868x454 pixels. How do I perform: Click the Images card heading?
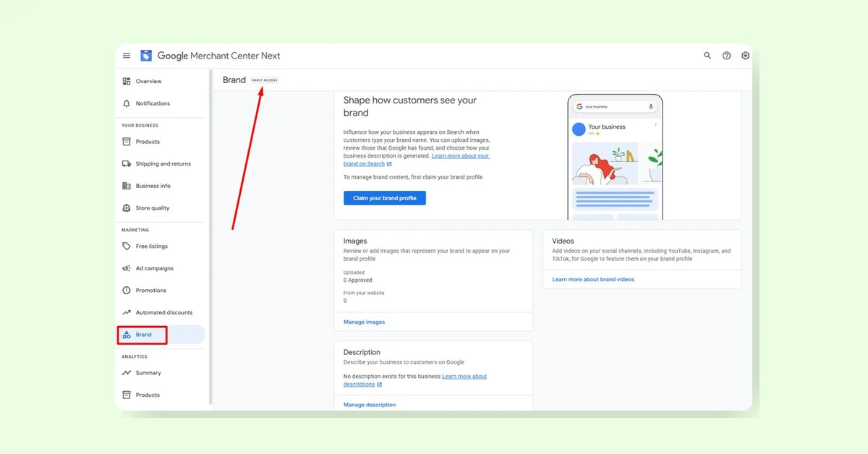point(355,241)
